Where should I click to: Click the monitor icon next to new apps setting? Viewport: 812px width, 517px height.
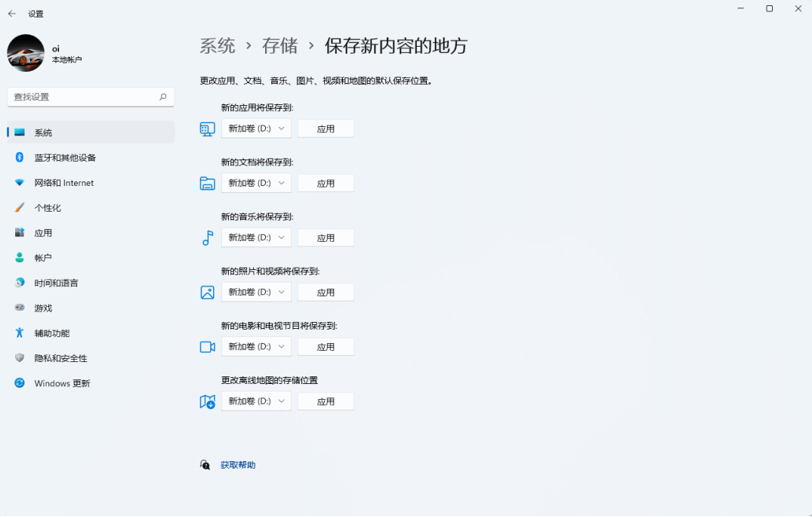[207, 128]
